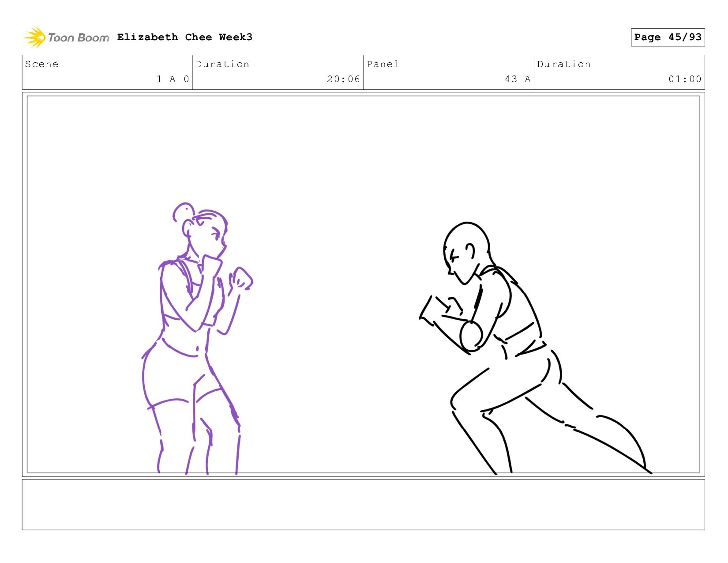Screen dimensions: 728x563
Task: Click the panel duration value '01:00'
Action: 685,79
